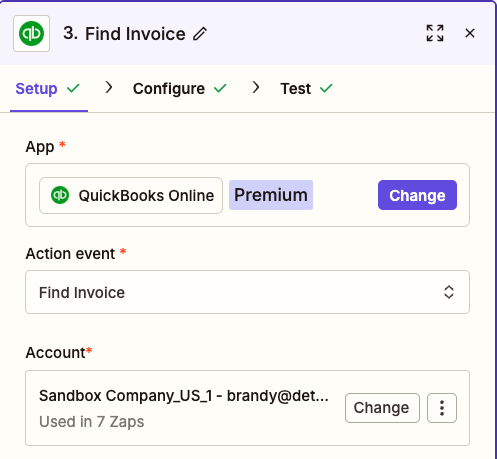Close the Find Invoice step panel

coord(470,33)
